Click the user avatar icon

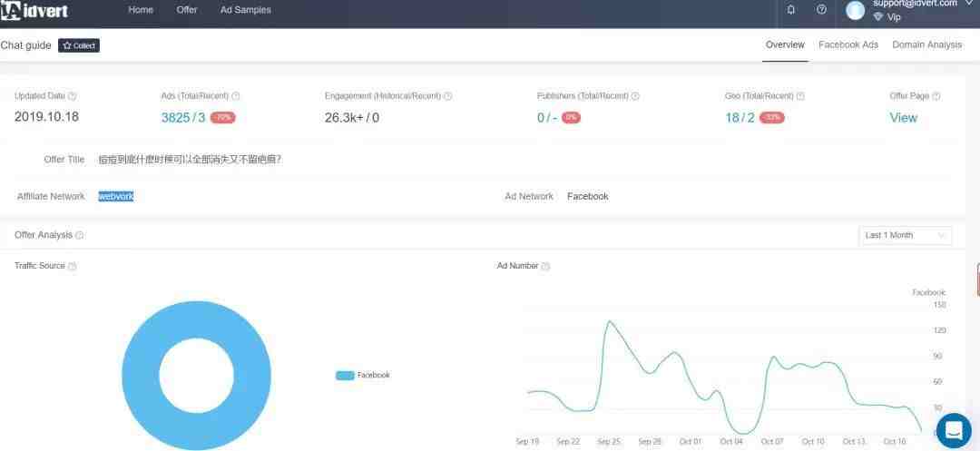(855, 11)
